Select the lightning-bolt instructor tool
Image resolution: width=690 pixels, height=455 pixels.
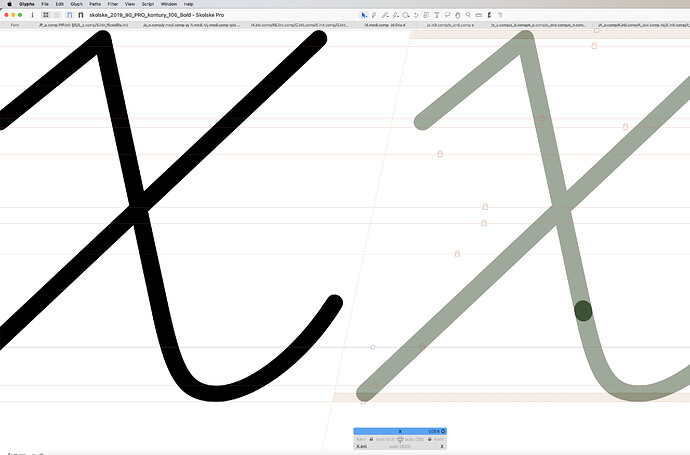click(489, 15)
